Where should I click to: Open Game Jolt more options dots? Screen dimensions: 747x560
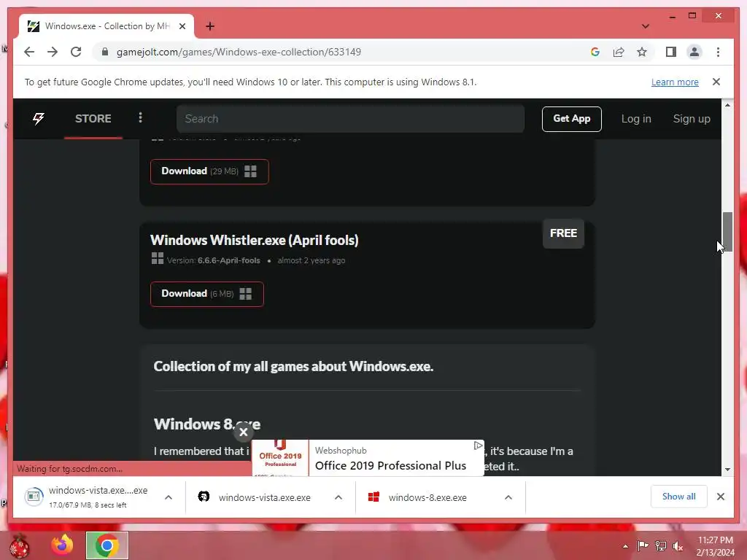click(140, 117)
